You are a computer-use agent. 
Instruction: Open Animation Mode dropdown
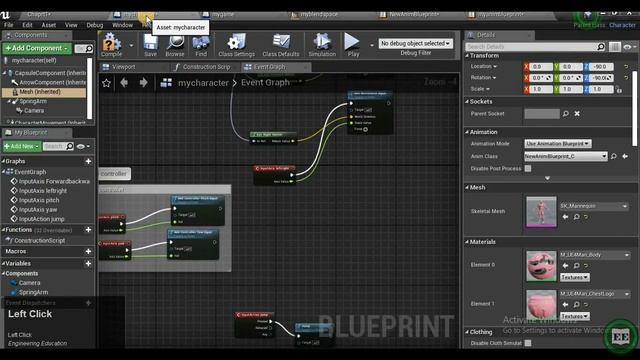pos(558,144)
